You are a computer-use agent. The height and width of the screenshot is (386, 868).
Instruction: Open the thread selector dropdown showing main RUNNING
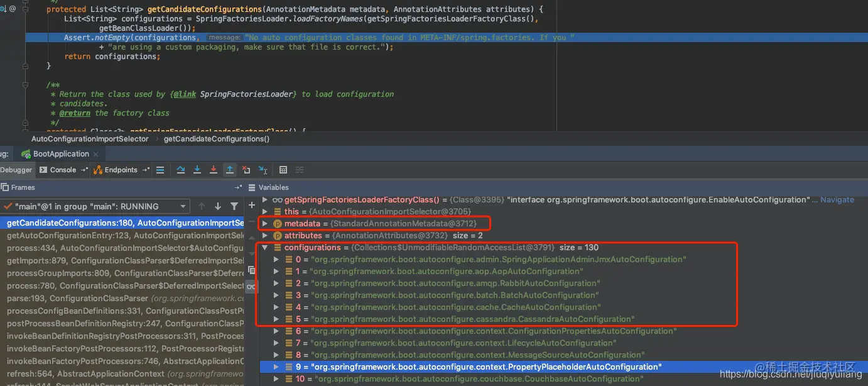[95, 206]
